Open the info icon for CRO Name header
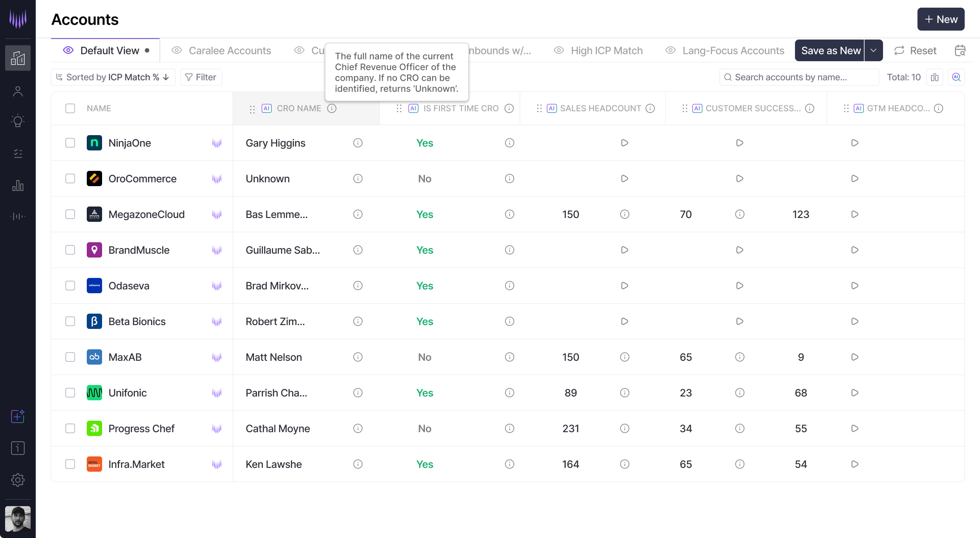980x538 pixels. tap(332, 108)
